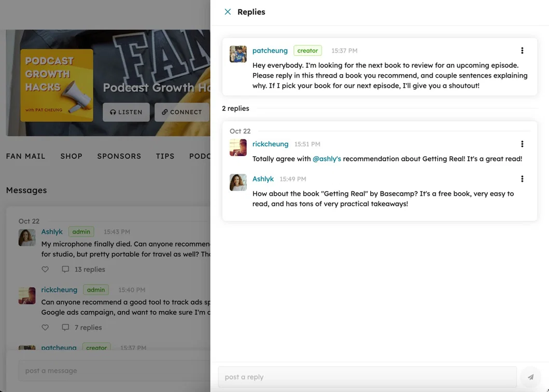Click the Listen button with headphones icon
This screenshot has height=392, width=549.
click(126, 112)
